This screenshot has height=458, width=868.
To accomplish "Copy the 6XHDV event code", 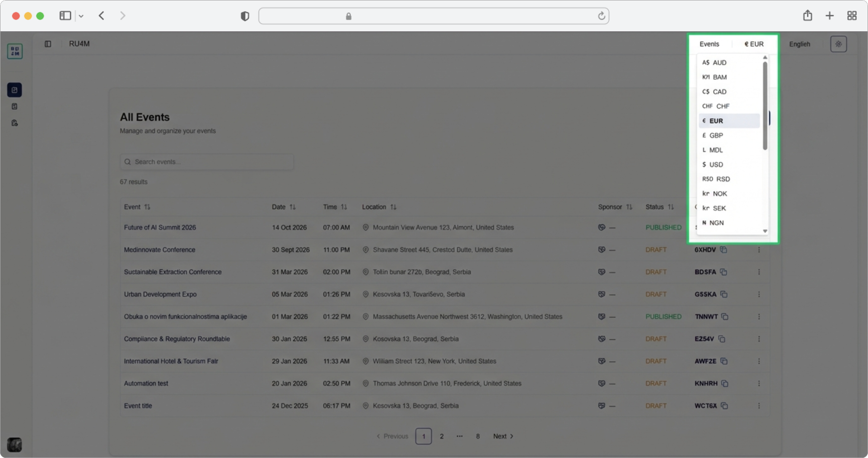I will click(x=723, y=250).
